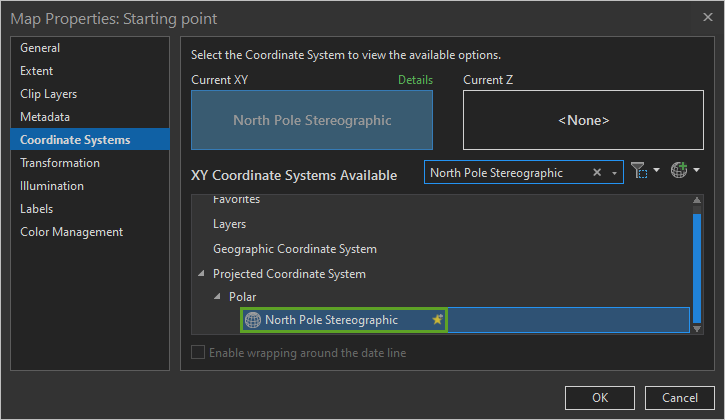
Task: Select the Current Z None box
Action: point(583,120)
